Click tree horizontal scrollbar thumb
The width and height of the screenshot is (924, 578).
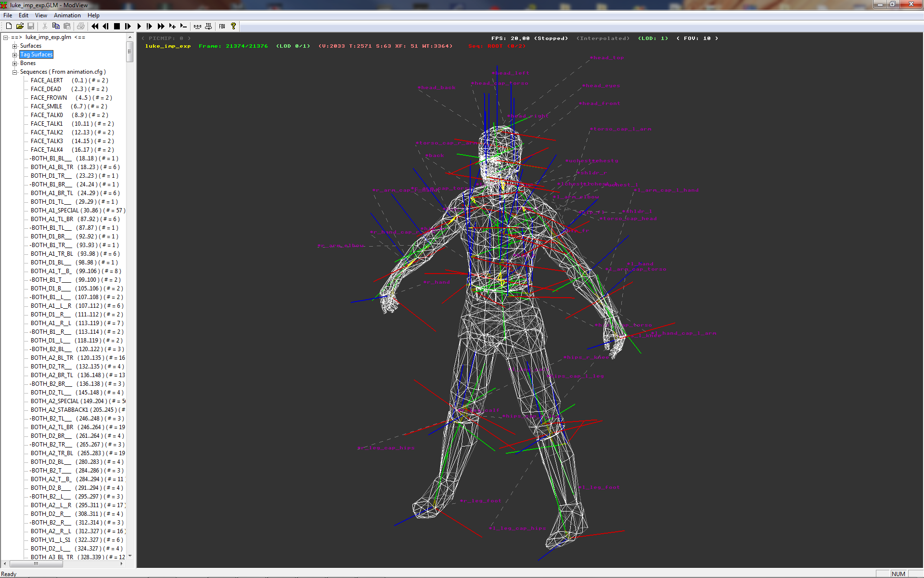(36, 564)
